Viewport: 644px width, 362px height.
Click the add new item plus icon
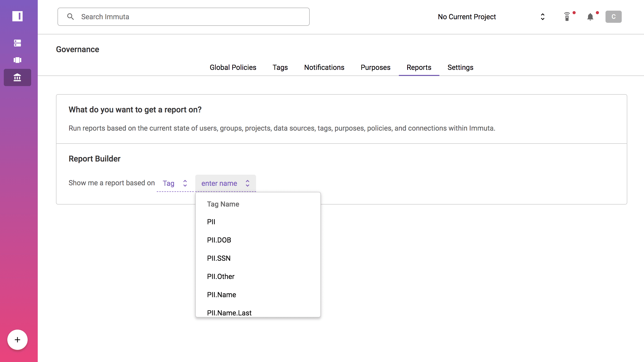click(x=18, y=339)
